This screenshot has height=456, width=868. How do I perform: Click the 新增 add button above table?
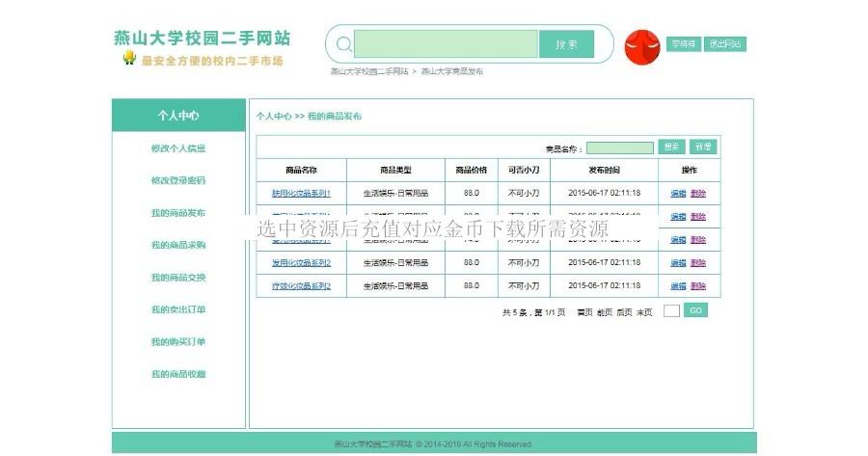(x=703, y=147)
